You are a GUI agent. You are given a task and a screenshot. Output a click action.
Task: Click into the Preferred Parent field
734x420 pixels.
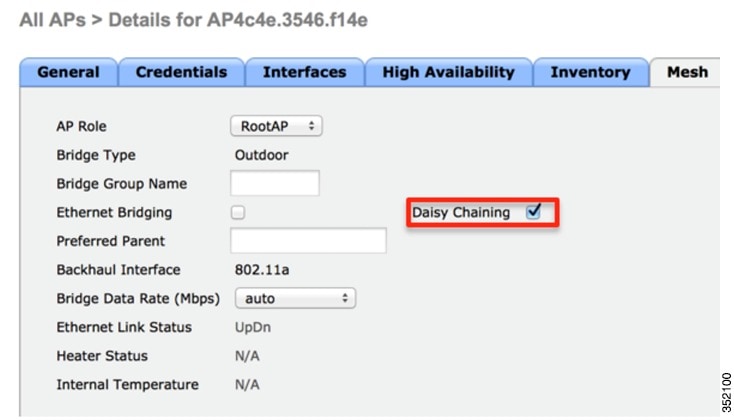(x=308, y=241)
